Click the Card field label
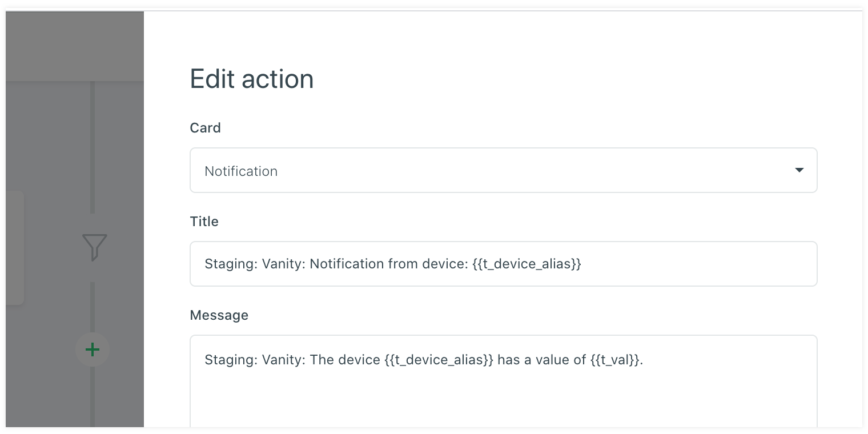 tap(205, 128)
